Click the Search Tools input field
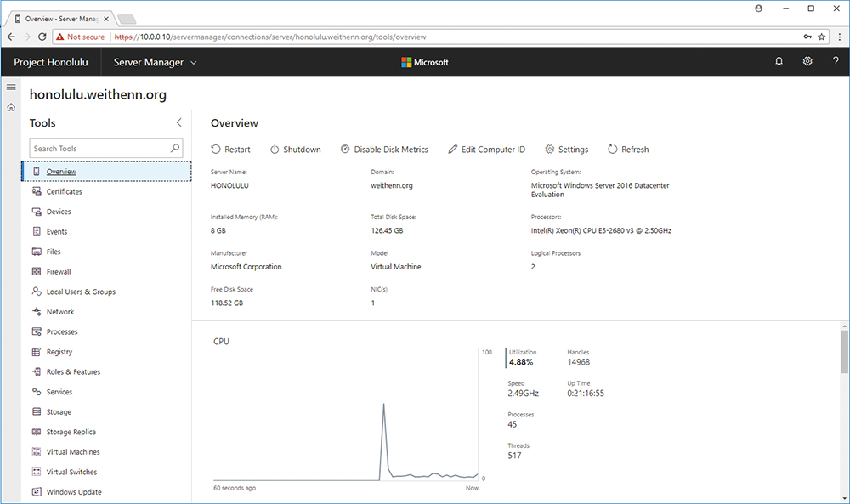This screenshot has height=504, width=850. [106, 148]
